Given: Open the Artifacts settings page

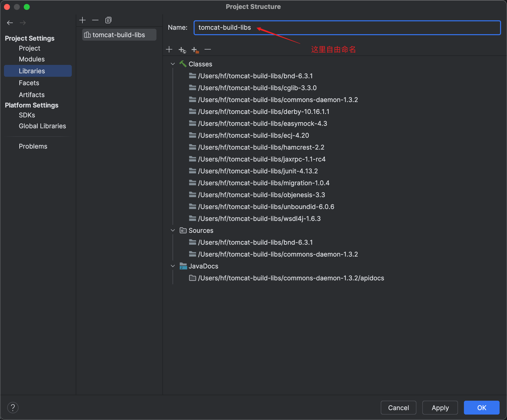Looking at the screenshot, I should tap(32, 95).
